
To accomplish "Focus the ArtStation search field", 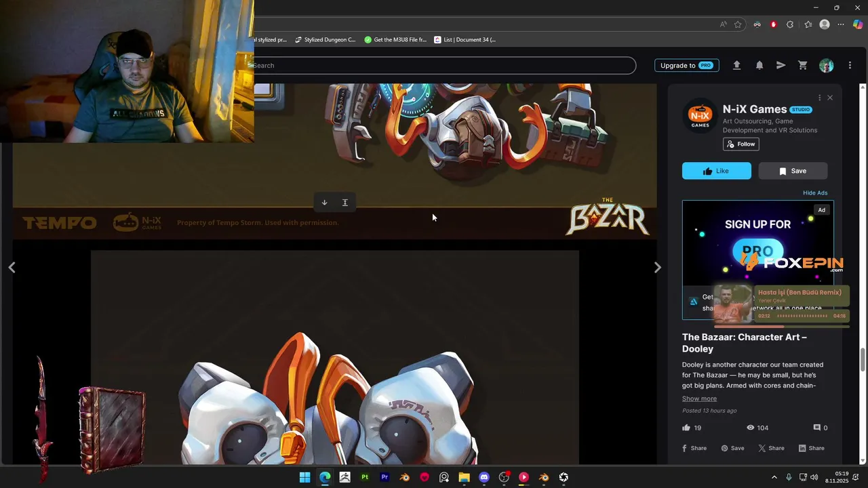I will pyautogui.click(x=445, y=65).
